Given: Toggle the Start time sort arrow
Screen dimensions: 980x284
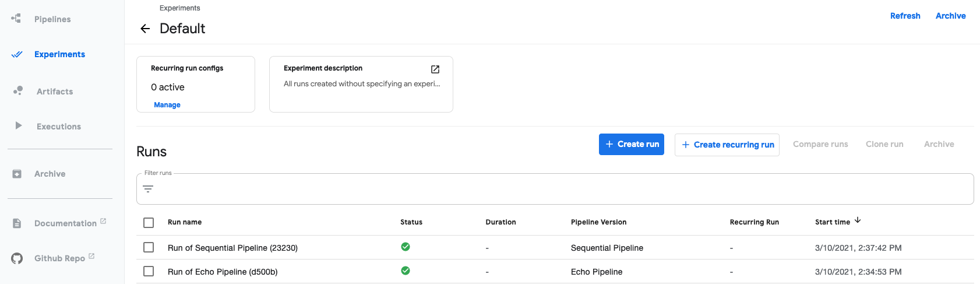Looking at the screenshot, I should click(858, 220).
